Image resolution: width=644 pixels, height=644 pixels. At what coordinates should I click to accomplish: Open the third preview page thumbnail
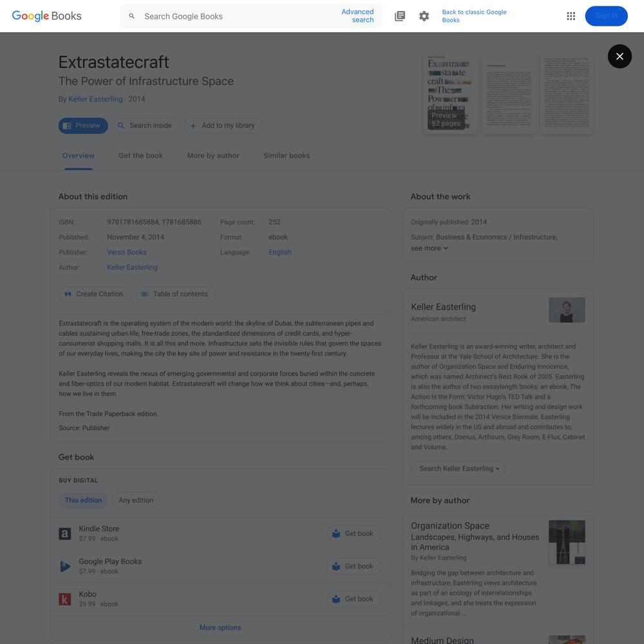click(567, 93)
